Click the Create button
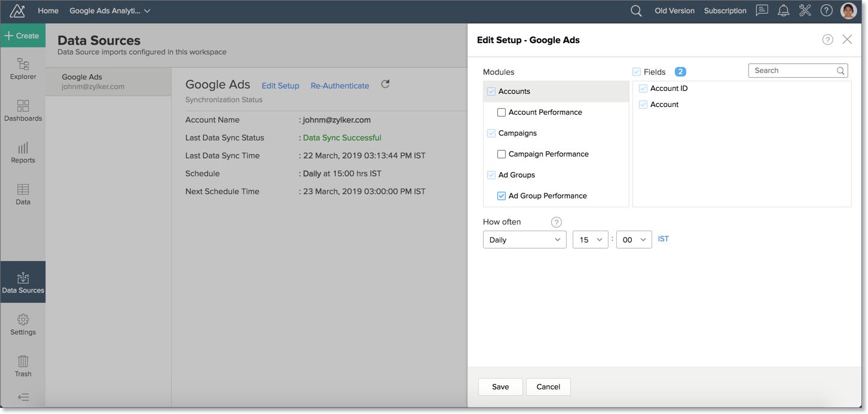 click(x=23, y=36)
